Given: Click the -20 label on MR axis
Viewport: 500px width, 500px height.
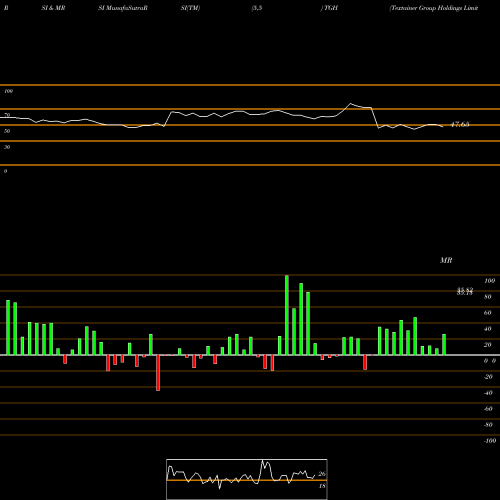Looking at the screenshot, I should click(x=488, y=377).
